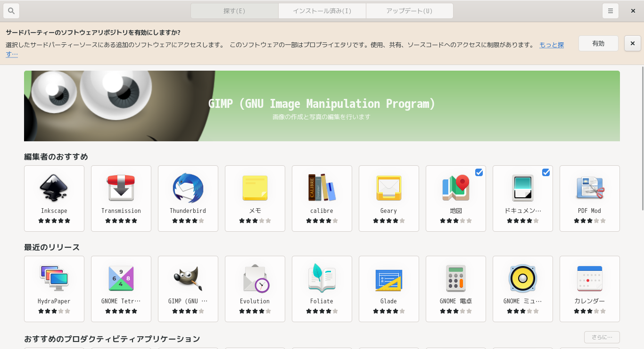Open the GNOME Tetr… game icon
Image resolution: width=644 pixels, height=349 pixels.
(x=121, y=278)
